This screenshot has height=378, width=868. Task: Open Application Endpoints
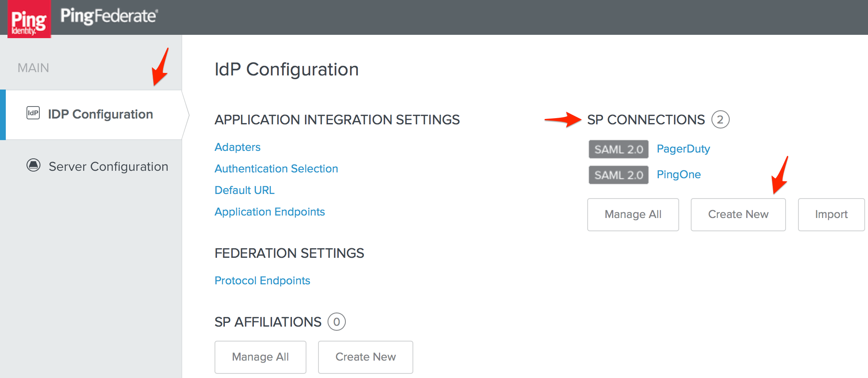tap(270, 212)
